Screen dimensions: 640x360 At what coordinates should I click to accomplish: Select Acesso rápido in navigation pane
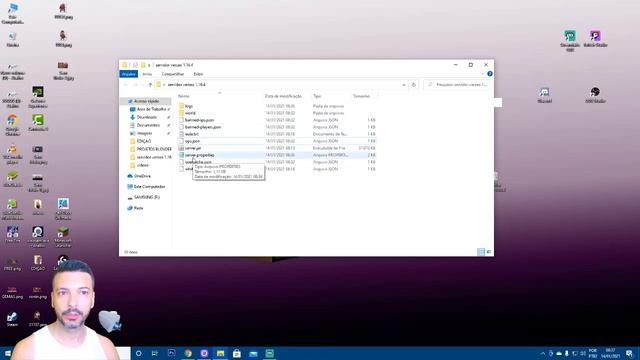tap(146, 101)
